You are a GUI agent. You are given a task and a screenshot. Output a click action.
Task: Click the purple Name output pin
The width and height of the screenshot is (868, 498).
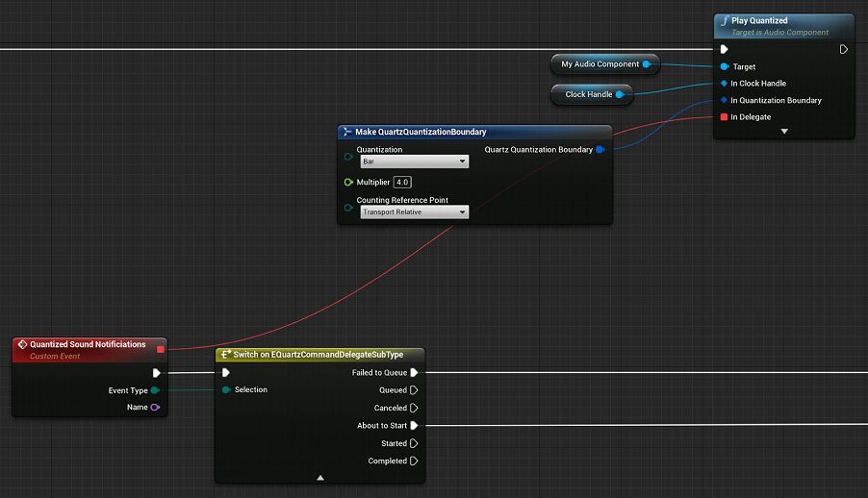[x=155, y=408]
